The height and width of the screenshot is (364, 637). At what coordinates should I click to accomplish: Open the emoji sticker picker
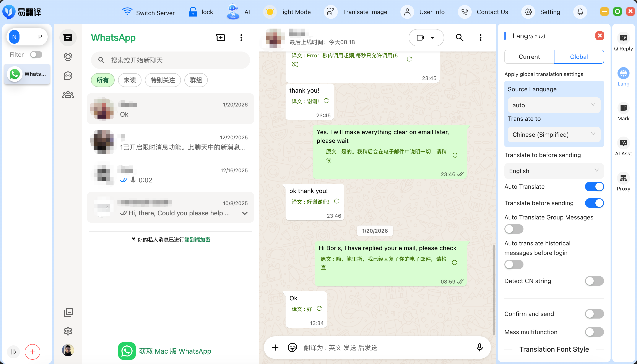tap(292, 347)
